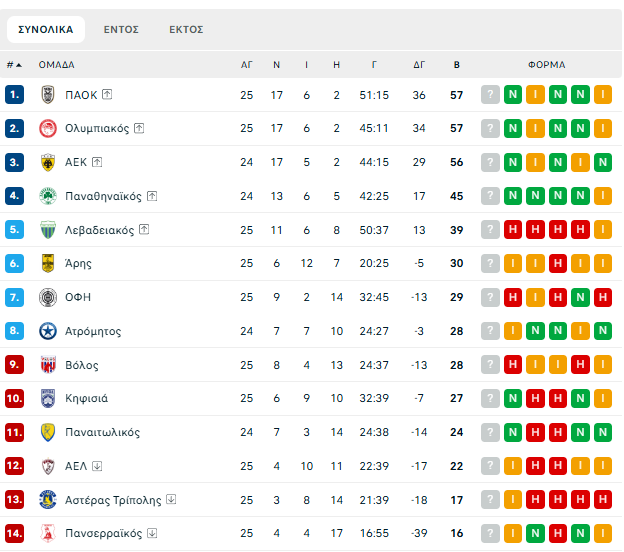Sort table by the ΔΓ column header

(419, 65)
